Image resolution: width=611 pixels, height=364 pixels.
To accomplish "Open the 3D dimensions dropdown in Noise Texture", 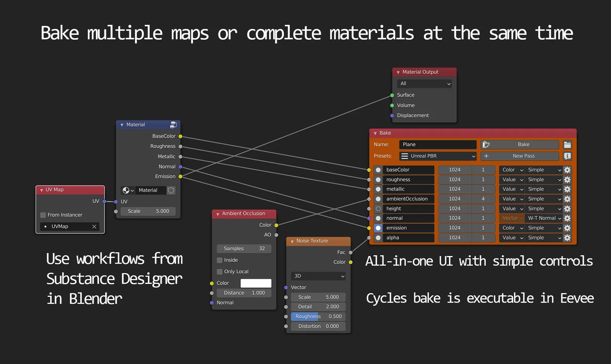I will coord(318,276).
